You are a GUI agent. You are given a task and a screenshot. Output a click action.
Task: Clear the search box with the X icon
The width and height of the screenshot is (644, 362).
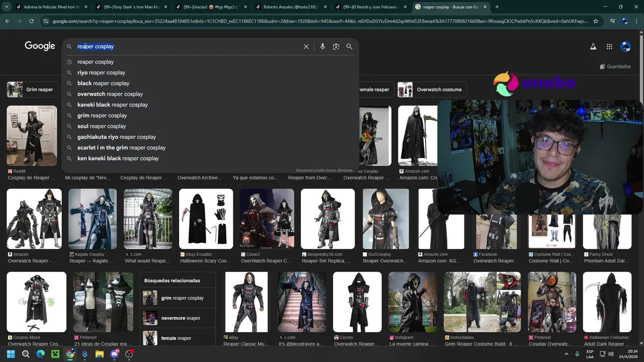pyautogui.click(x=306, y=46)
